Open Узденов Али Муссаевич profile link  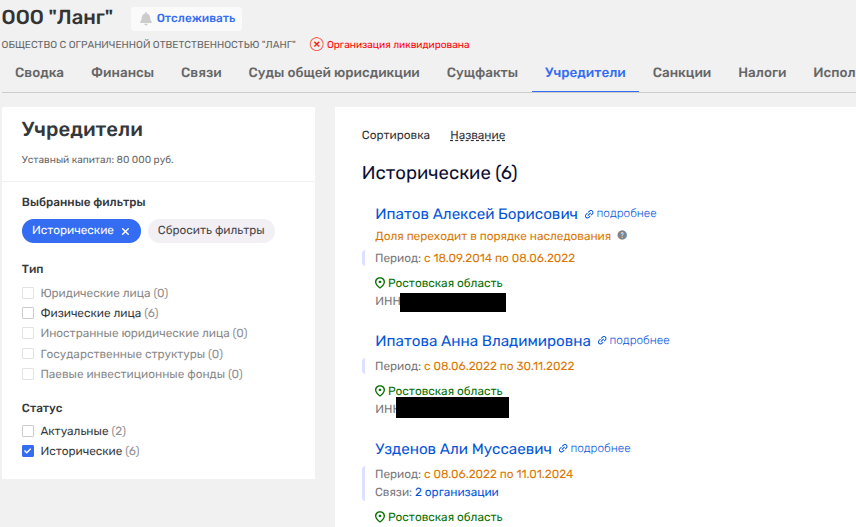tap(463, 449)
